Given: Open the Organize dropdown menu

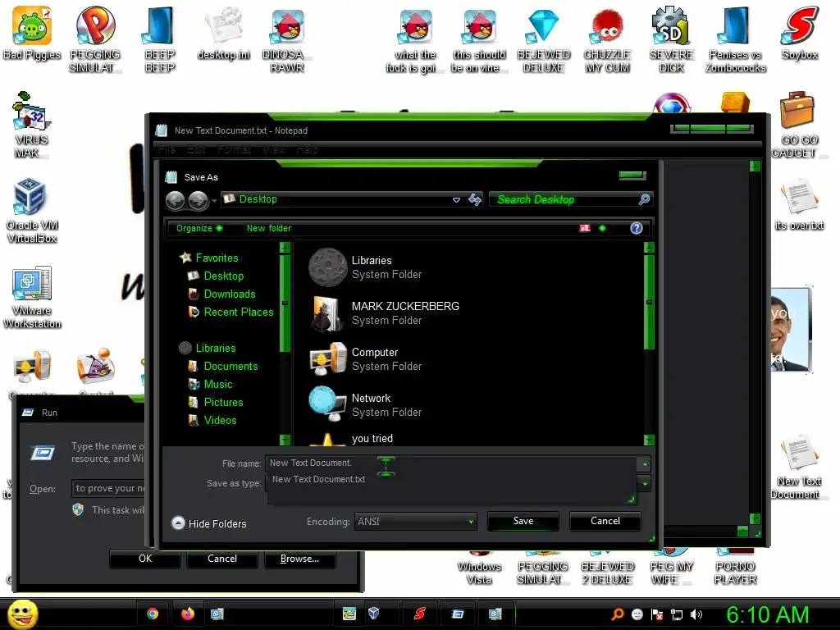Looking at the screenshot, I should tap(199, 228).
